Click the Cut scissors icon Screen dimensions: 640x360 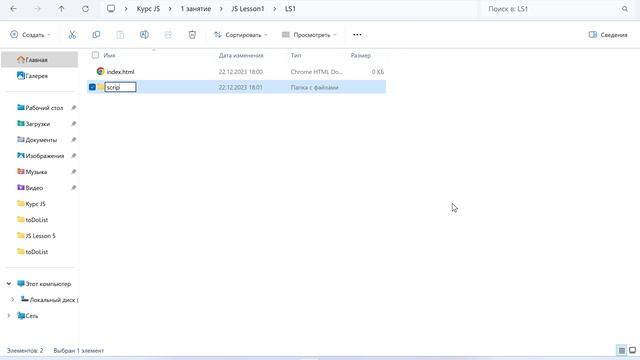72,35
